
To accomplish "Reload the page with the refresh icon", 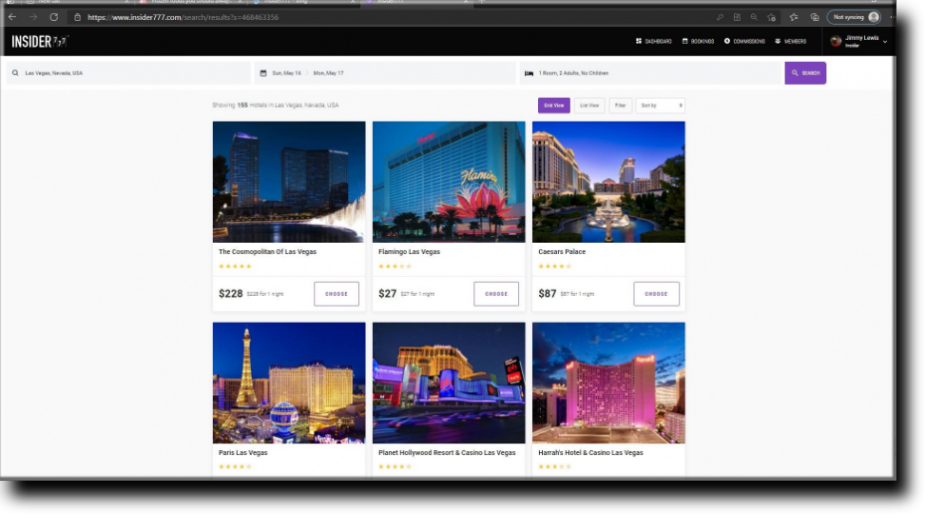I will tap(54, 17).
